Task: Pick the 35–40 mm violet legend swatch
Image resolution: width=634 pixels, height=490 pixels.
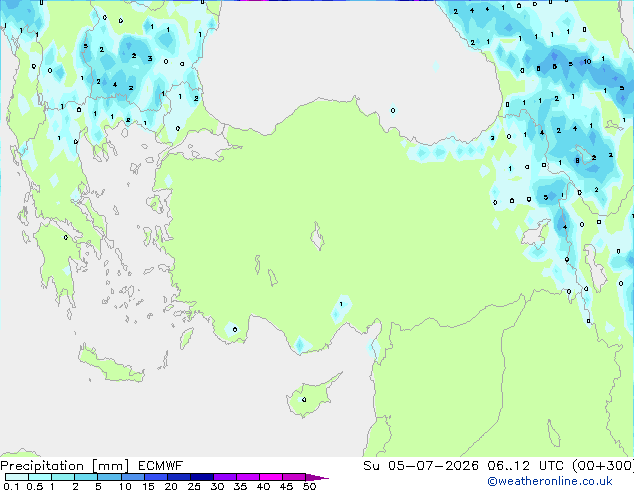Action: (248, 477)
